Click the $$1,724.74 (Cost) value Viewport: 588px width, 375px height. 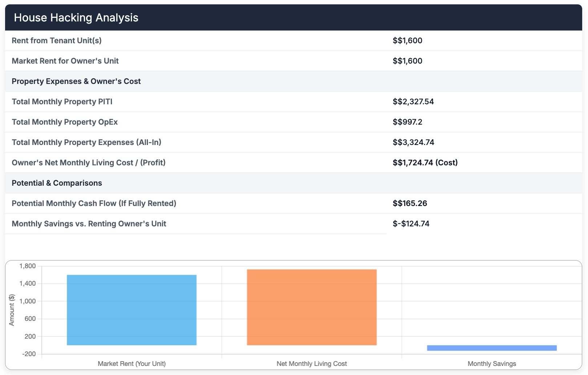[425, 163]
